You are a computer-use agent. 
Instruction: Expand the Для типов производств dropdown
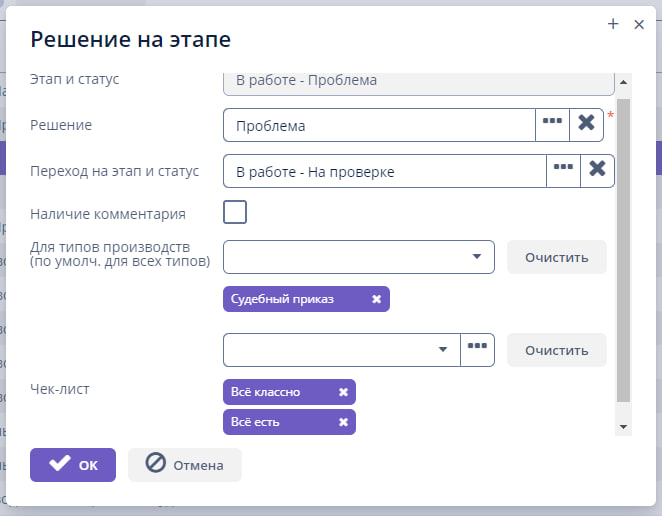tap(476, 256)
